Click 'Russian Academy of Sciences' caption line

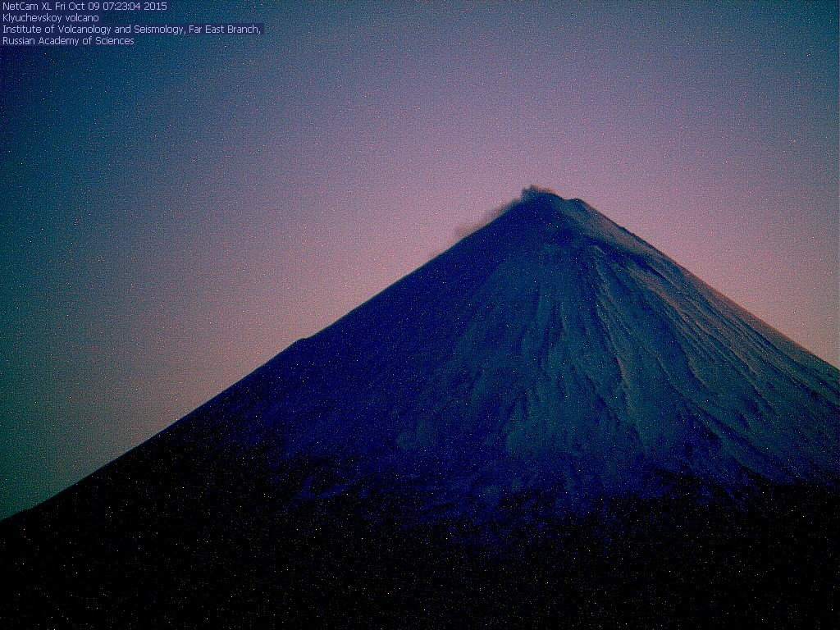pyautogui.click(x=68, y=41)
